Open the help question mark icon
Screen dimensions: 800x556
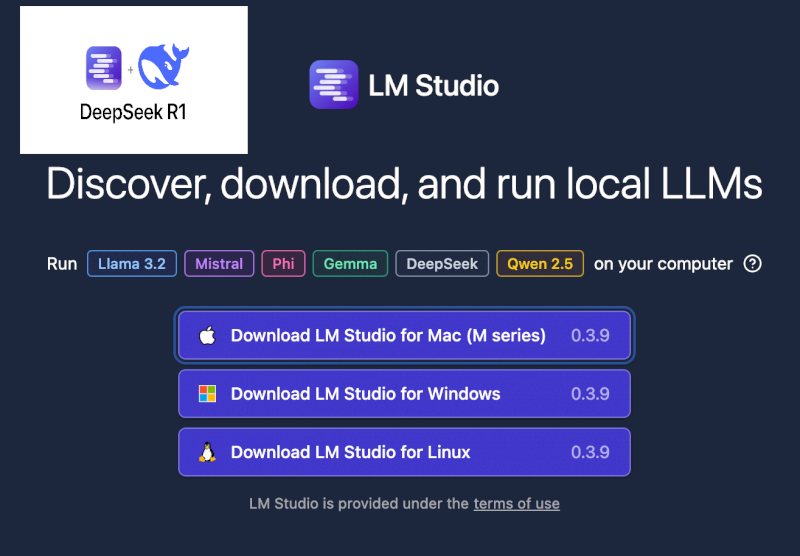[x=753, y=264]
